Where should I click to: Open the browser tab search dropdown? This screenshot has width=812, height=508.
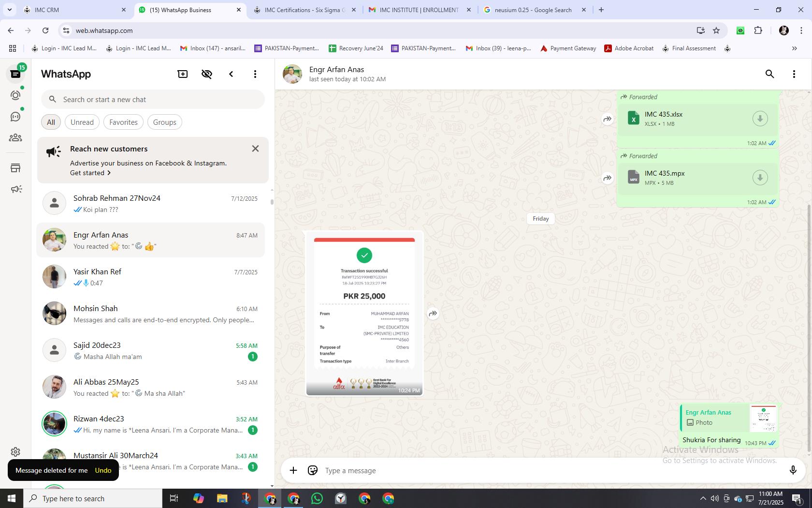[x=9, y=10]
